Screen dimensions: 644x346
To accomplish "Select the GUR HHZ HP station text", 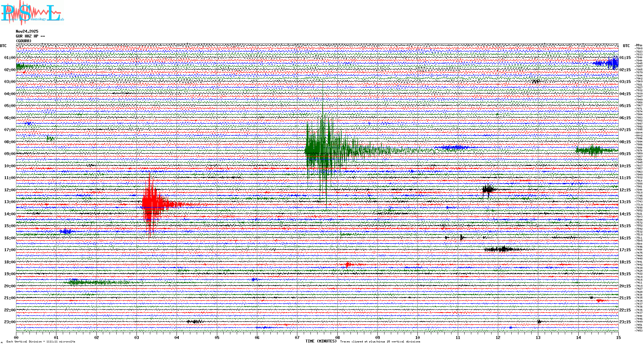I will pyautogui.click(x=30, y=36).
